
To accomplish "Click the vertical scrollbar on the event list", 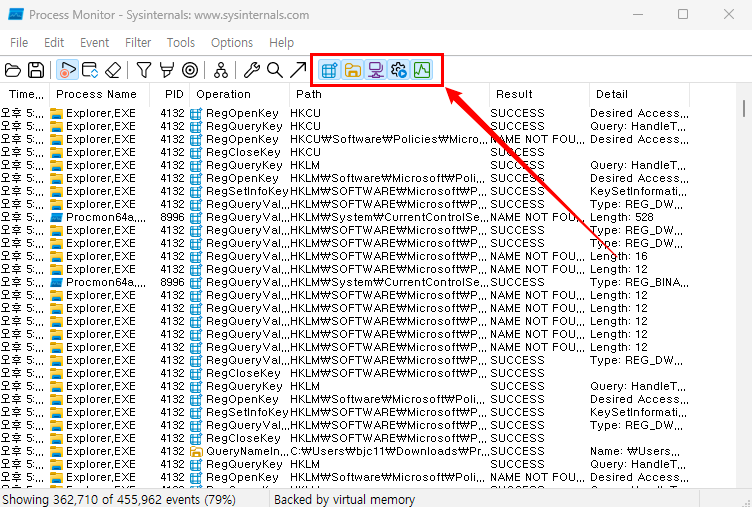I will tap(743, 300).
